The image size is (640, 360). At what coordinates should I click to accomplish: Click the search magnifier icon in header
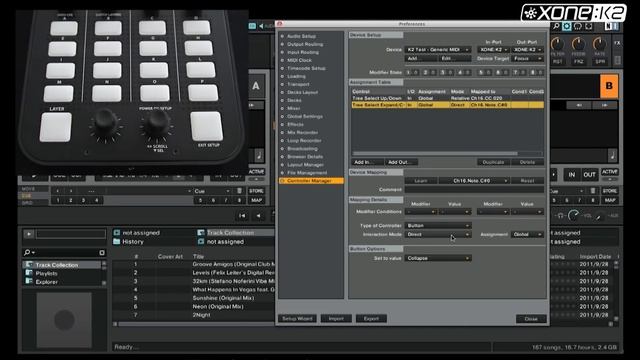556,27
